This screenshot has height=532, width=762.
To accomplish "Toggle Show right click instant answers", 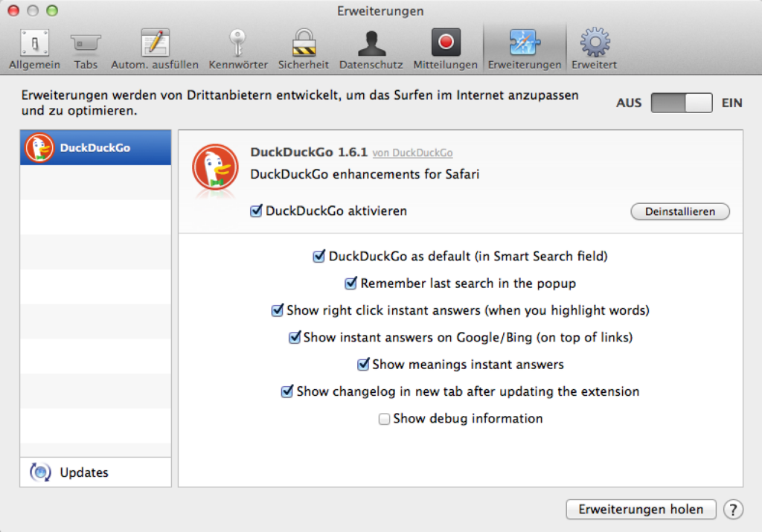I will click(277, 310).
